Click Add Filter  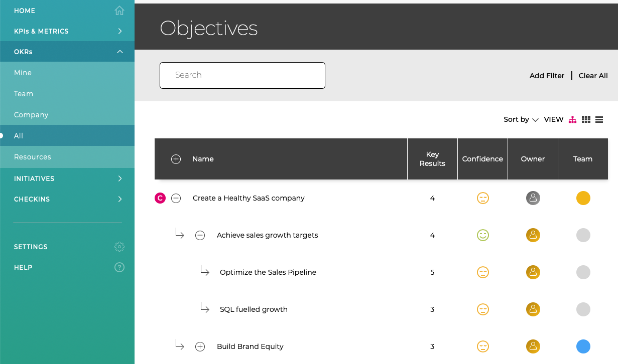547,76
